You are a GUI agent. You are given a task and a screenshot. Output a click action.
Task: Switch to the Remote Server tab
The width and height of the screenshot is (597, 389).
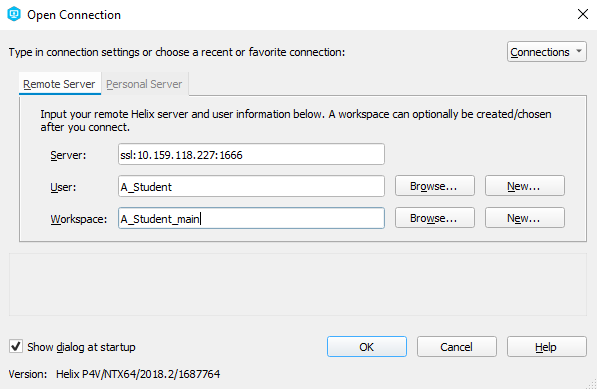(x=59, y=84)
